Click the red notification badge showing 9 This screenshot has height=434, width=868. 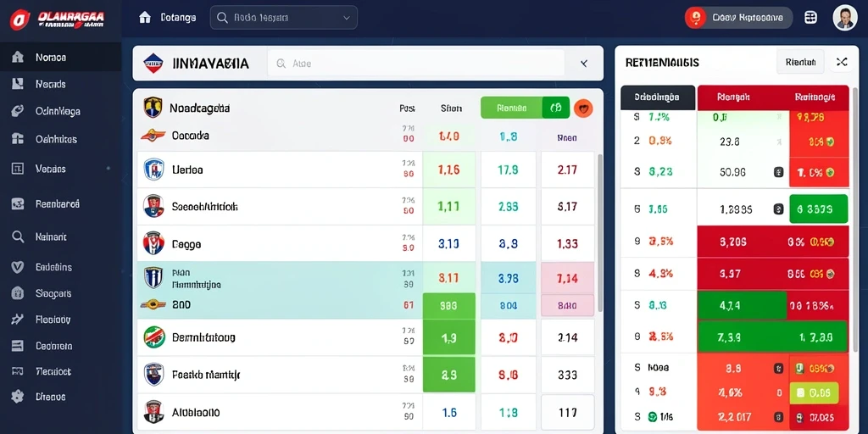695,18
